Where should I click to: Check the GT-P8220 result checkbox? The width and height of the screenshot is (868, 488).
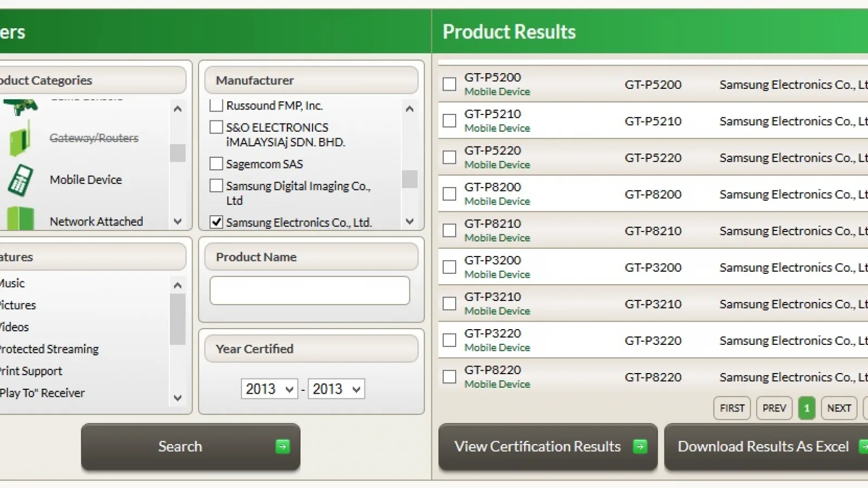[x=449, y=377]
